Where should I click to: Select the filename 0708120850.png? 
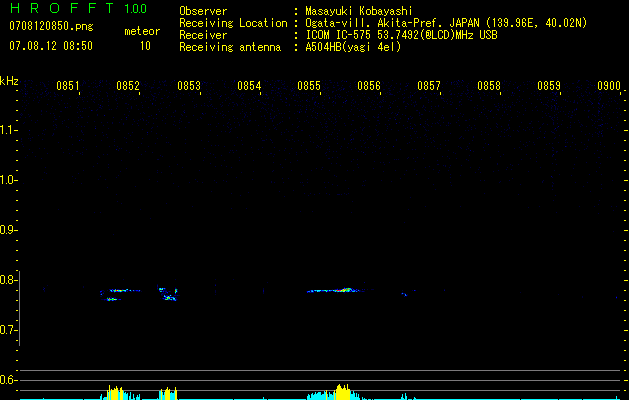coord(51,27)
